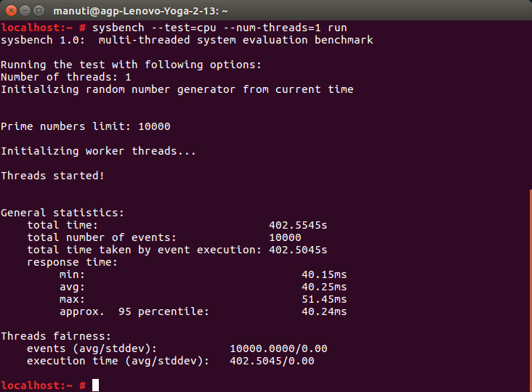Maximize the terminal window
Screen dimensions: 532x392
[x=40, y=11]
